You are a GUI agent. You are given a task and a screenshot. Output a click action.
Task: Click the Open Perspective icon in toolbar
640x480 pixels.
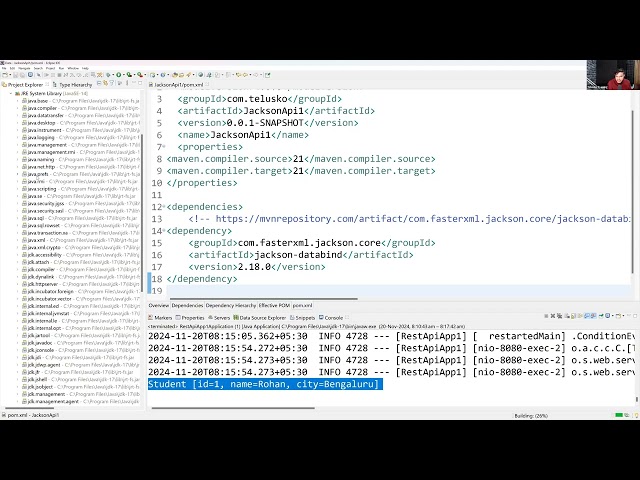click(268, 75)
